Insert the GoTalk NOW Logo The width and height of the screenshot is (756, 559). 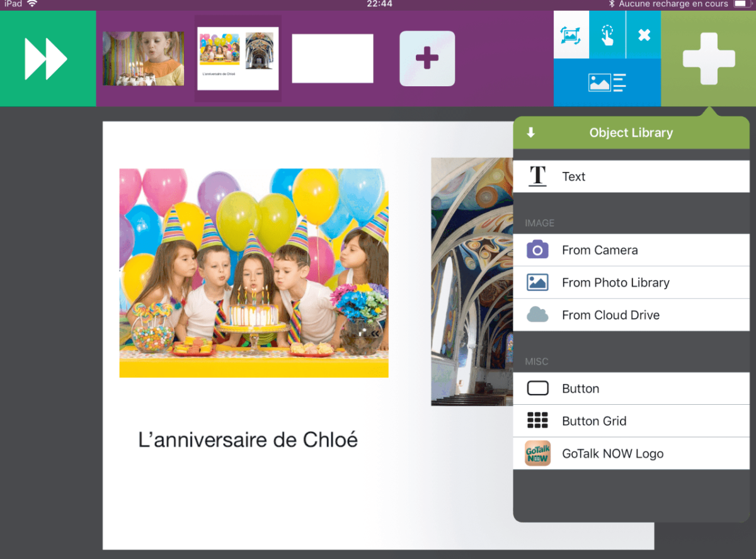tap(631, 454)
